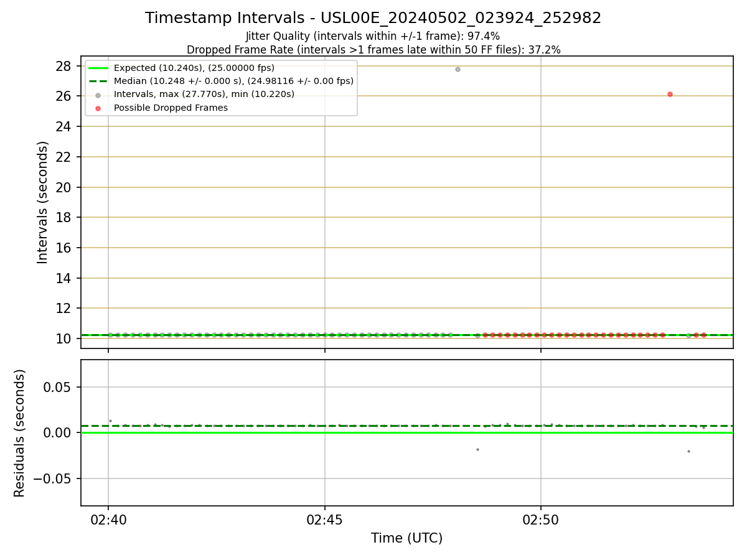
Task: Click the '−0.05' tick on the residuals axis
Action: tap(52, 478)
